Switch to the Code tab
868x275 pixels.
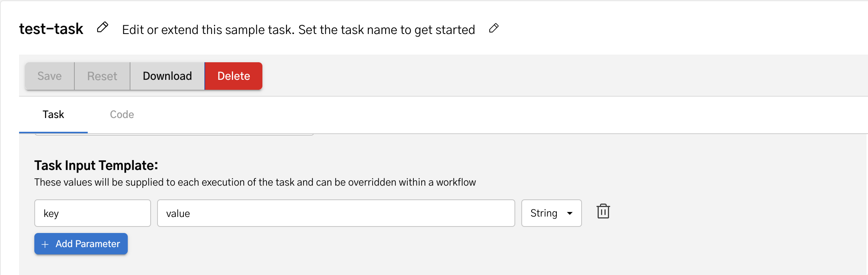(121, 114)
